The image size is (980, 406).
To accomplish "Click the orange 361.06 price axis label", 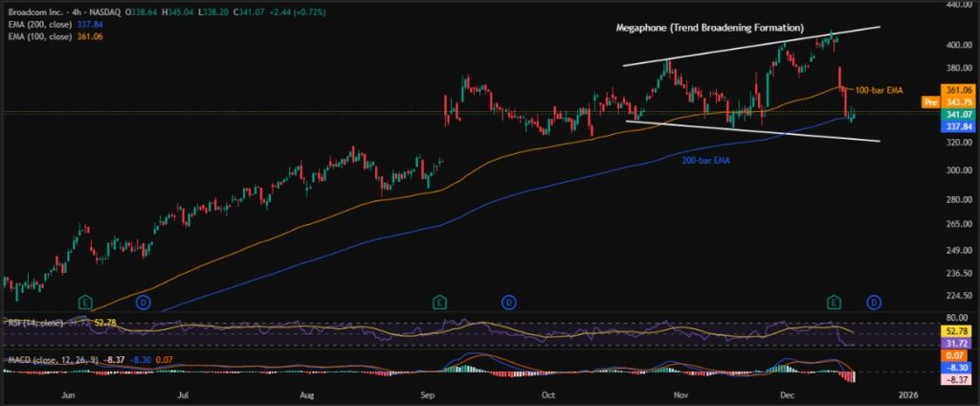I will [x=959, y=90].
